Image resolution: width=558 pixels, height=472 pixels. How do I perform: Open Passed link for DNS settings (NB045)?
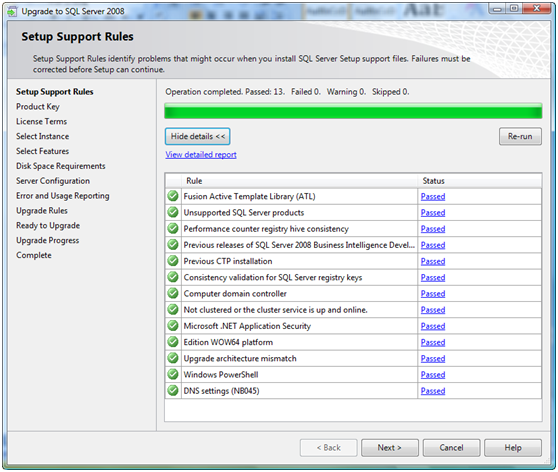pos(433,391)
